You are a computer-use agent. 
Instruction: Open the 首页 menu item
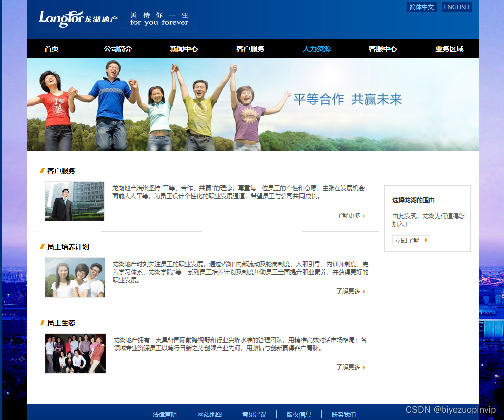(51, 49)
